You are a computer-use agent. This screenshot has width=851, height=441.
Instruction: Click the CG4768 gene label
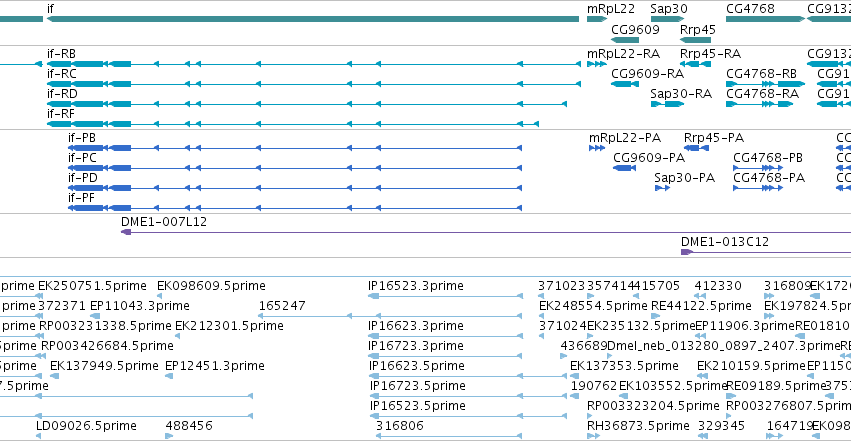[750, 9]
